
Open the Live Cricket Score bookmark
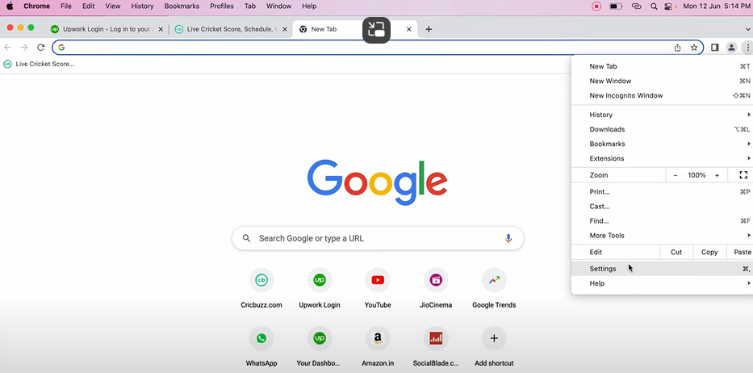pos(38,64)
